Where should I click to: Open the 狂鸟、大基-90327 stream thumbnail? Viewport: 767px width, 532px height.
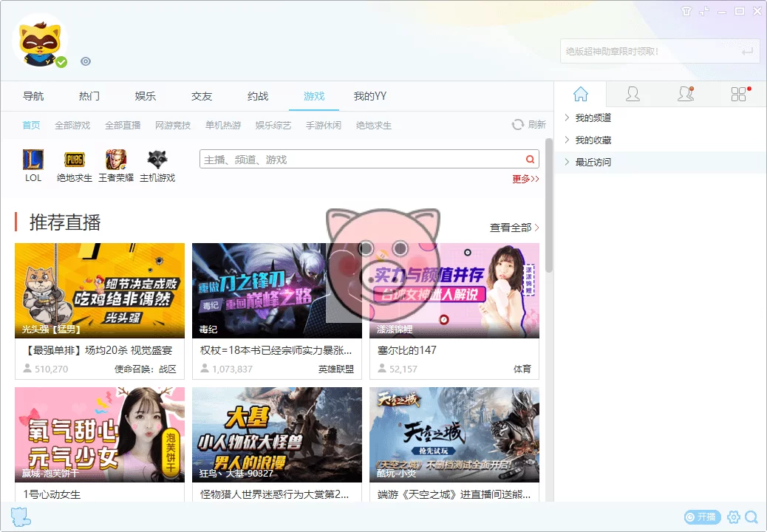pos(277,434)
